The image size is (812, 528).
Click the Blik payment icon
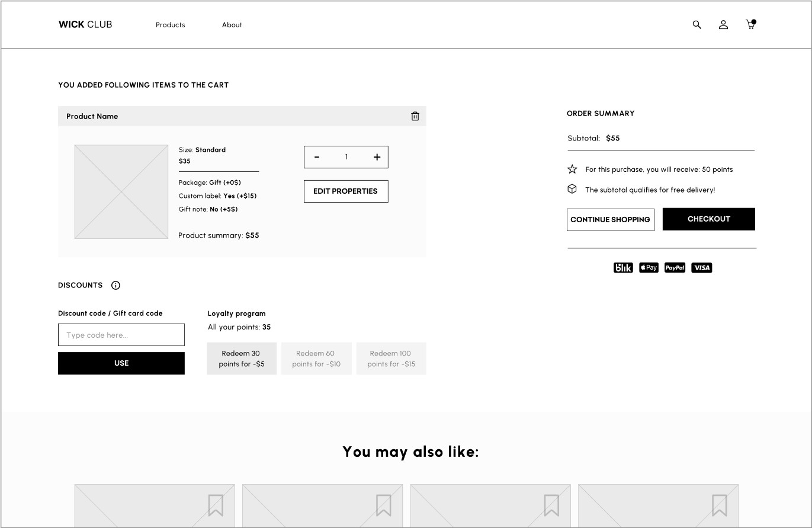tap(623, 268)
